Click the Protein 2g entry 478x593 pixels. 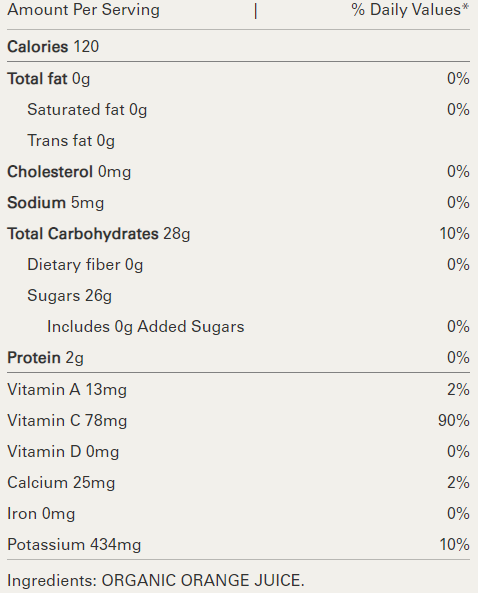(x=45, y=358)
